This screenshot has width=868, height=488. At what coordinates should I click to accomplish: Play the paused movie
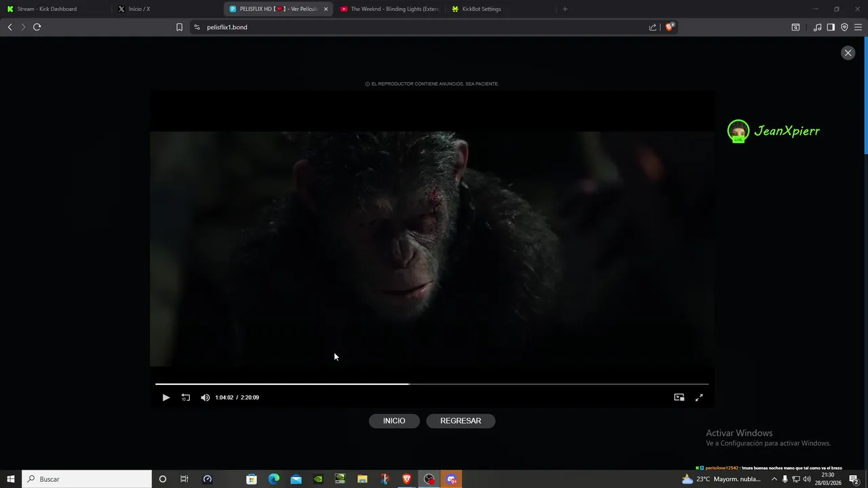point(165,398)
